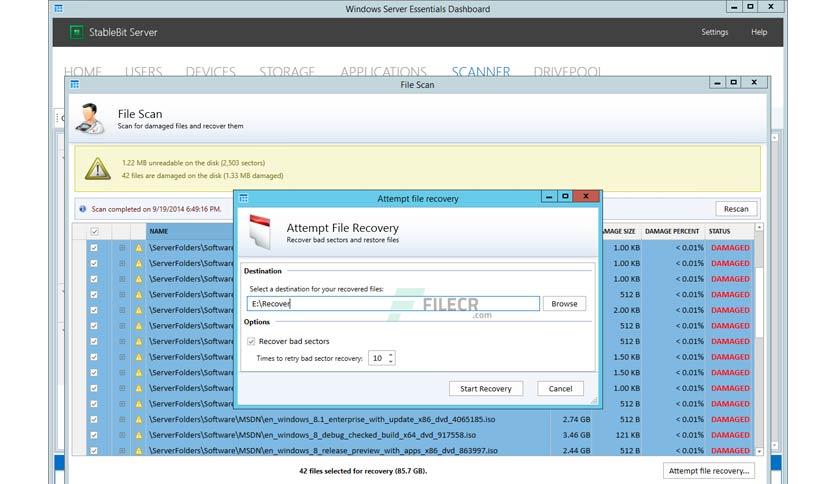Maximize the File Scan window
The image size is (836, 484).
tap(734, 83)
